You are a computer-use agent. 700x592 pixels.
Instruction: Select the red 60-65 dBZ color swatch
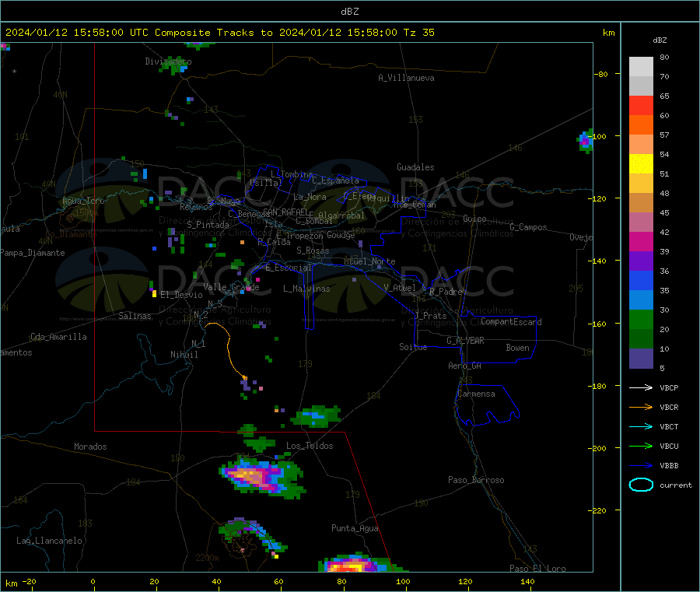pos(641,105)
